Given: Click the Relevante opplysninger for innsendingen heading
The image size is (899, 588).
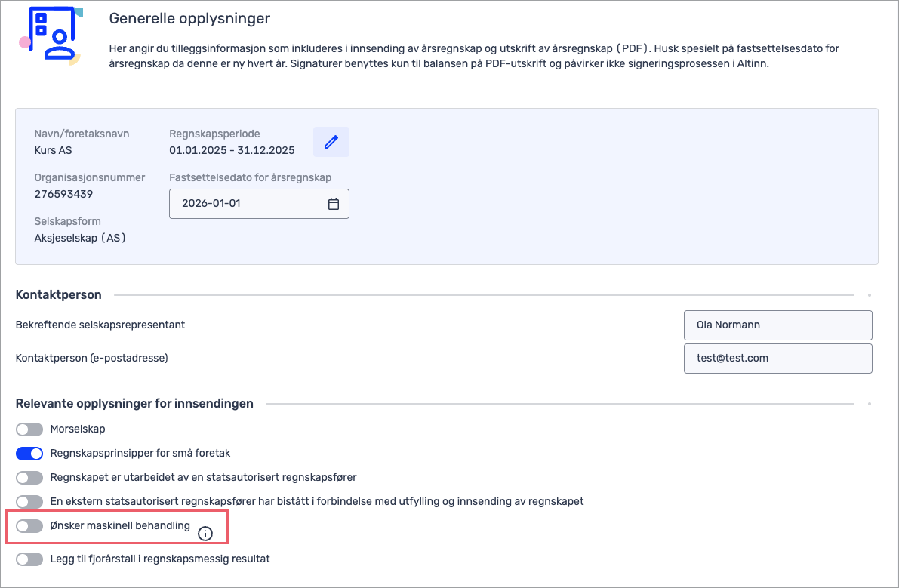Looking at the screenshot, I should coord(134,403).
